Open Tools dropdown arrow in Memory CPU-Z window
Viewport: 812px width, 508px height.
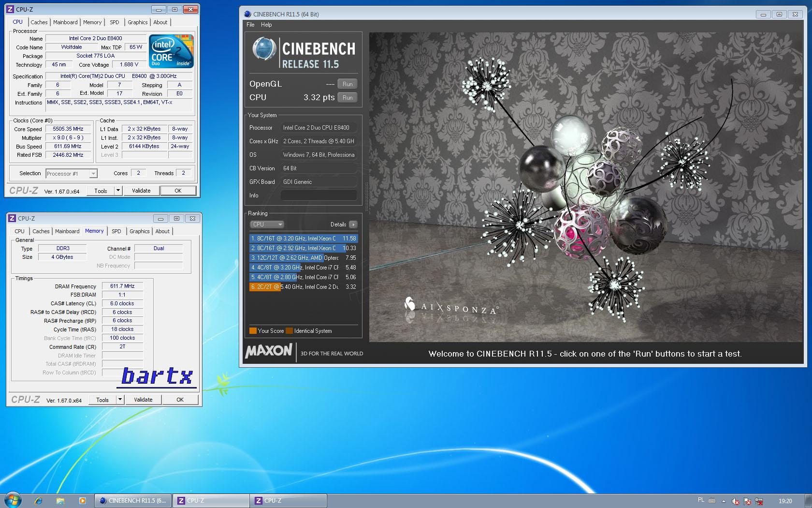[120, 400]
